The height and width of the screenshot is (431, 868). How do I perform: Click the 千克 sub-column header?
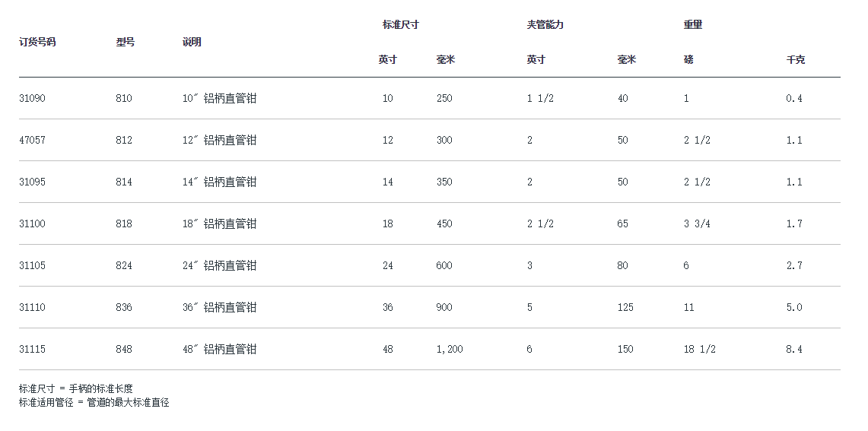[795, 59]
